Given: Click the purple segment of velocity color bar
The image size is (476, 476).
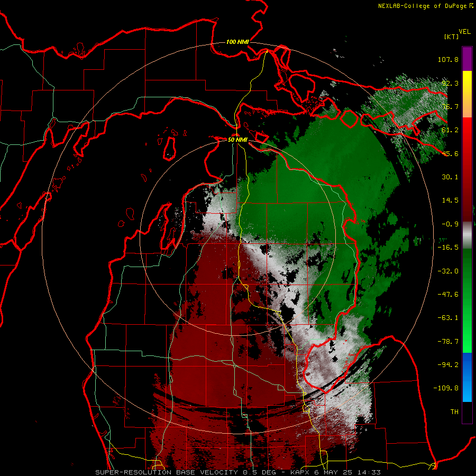Looking at the screenshot, I should click(x=467, y=59).
